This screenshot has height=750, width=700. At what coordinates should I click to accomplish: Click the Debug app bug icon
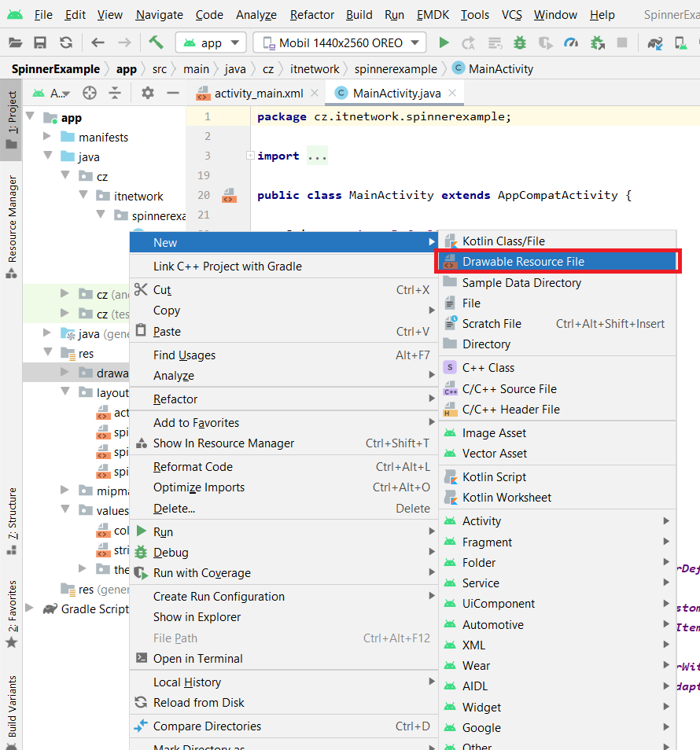click(x=520, y=43)
